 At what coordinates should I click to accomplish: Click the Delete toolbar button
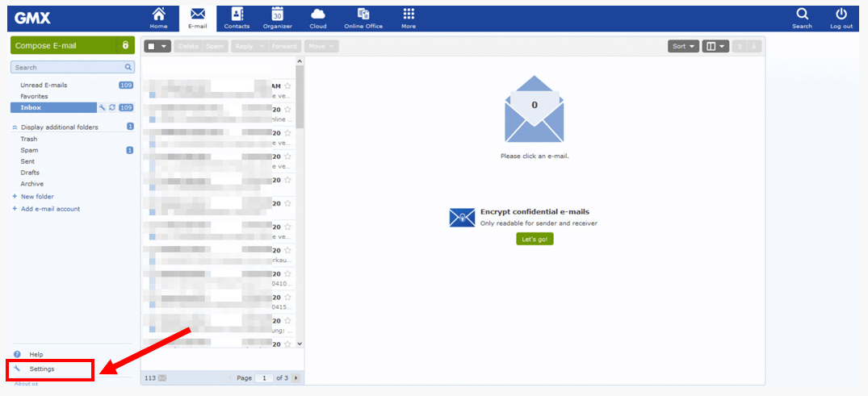[x=188, y=47]
